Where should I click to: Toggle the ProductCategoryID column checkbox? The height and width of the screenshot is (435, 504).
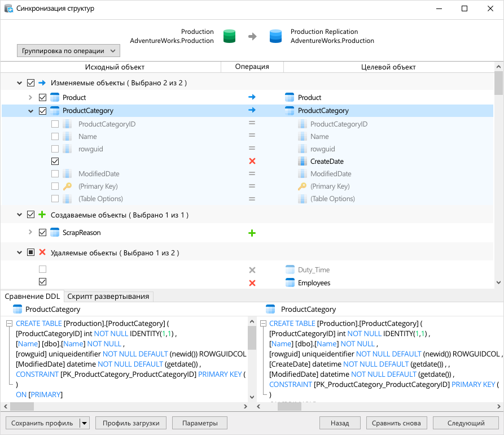(x=55, y=124)
